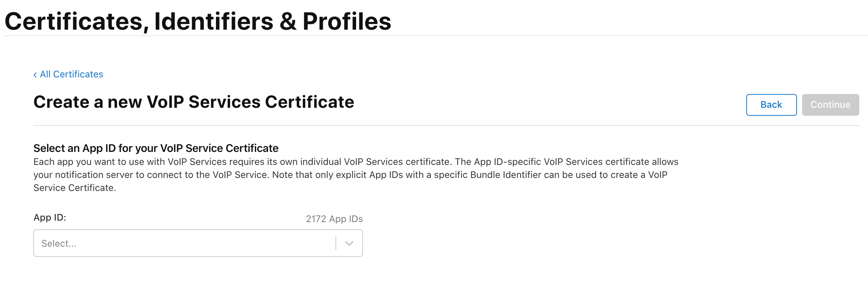This screenshot has width=868, height=285.
Task: Click the description line starting "Each app you want"
Action: pos(356,162)
